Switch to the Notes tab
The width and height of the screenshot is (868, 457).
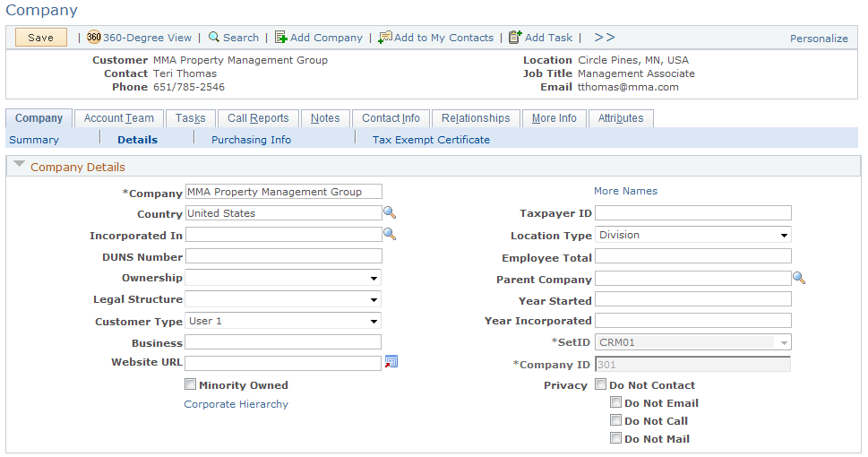tap(325, 118)
